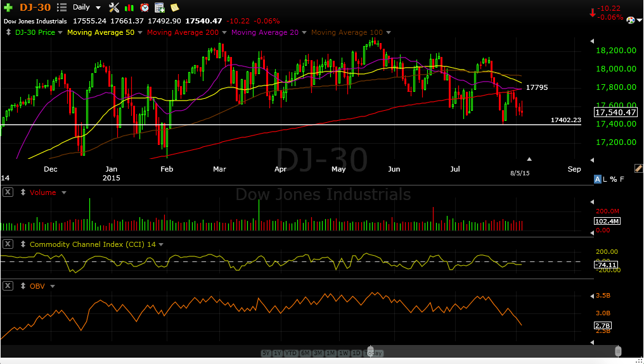The height and width of the screenshot is (364, 644).
Task: Click the Moving Average 100 legend label
Action: (347, 32)
